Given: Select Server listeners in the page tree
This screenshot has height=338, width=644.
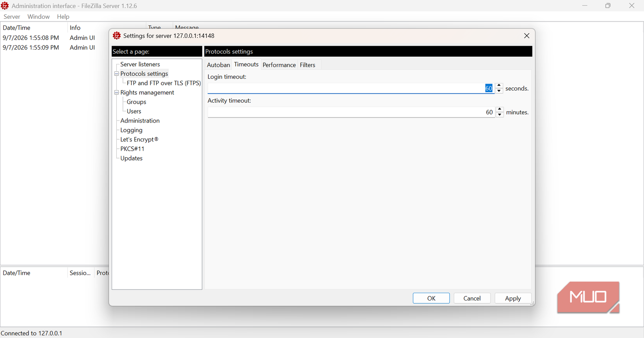Looking at the screenshot, I should coord(140,64).
